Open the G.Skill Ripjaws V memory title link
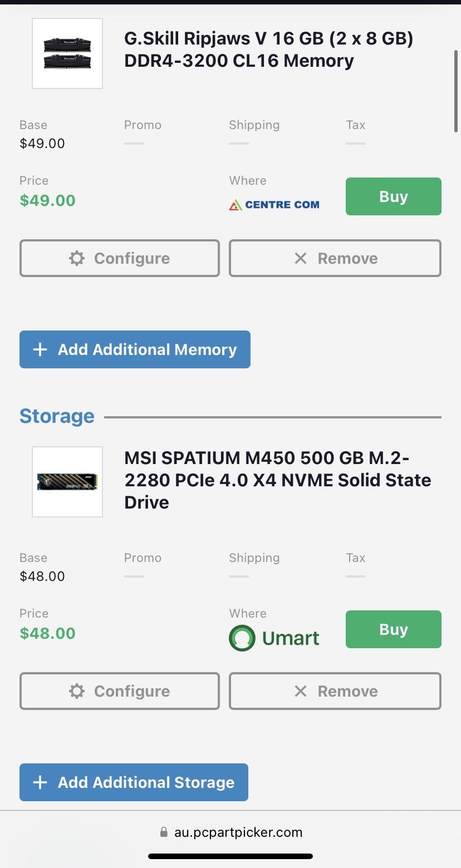461x868 pixels. tap(268, 50)
